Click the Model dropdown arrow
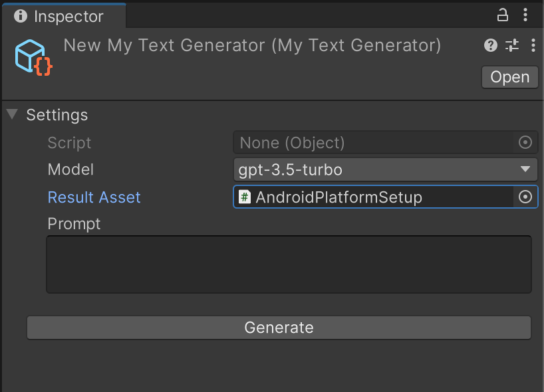This screenshot has height=392, width=544. click(x=525, y=169)
